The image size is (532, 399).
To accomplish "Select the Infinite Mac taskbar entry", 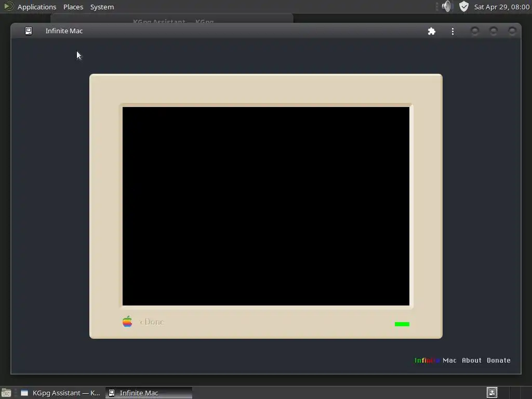I will coord(149,393).
